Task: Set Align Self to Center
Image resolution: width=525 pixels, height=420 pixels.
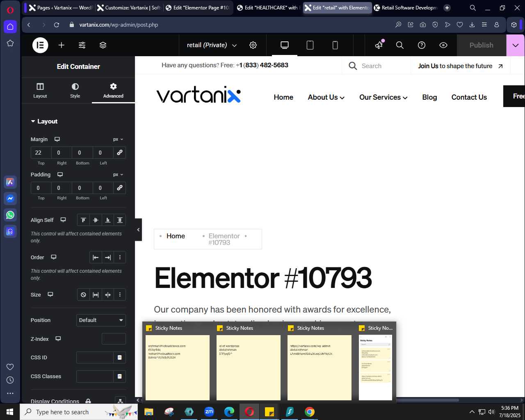Action: coord(96,220)
